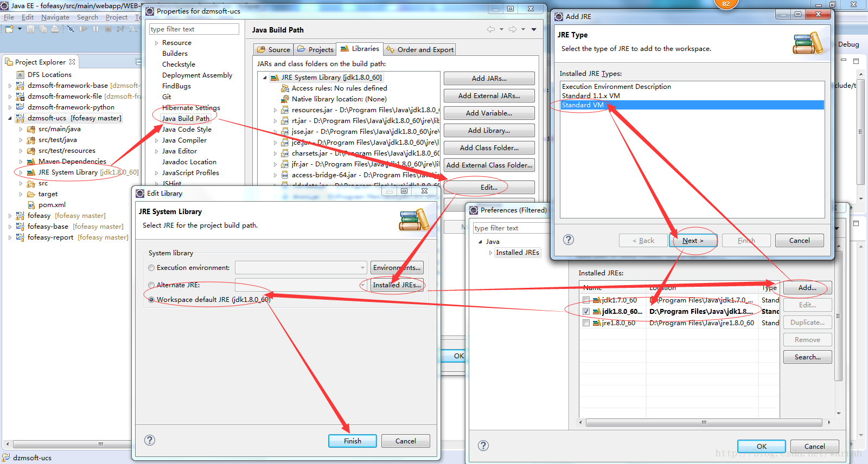Click Finish in Edit Library dialog

[x=352, y=441]
